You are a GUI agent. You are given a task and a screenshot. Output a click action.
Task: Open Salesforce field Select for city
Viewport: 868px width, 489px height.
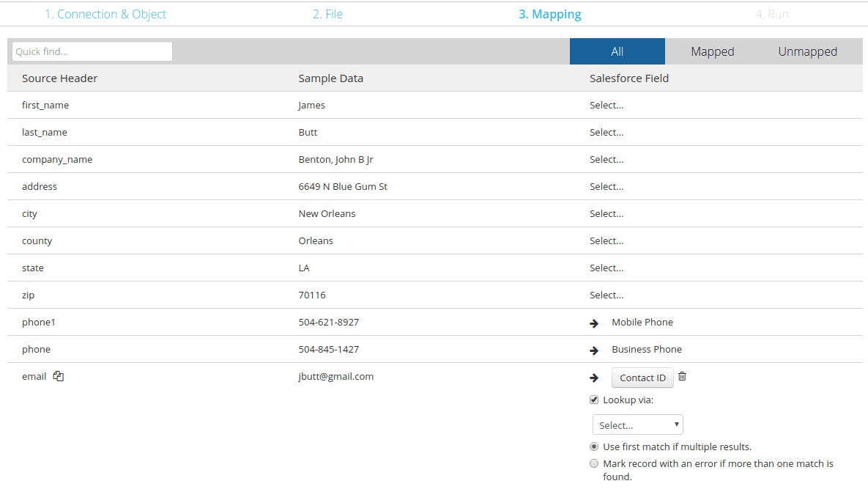click(607, 214)
